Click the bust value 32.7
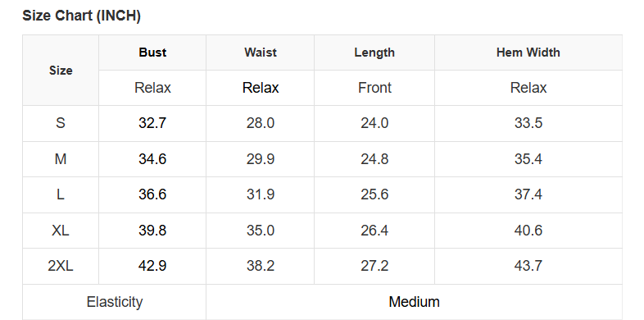 click(152, 123)
